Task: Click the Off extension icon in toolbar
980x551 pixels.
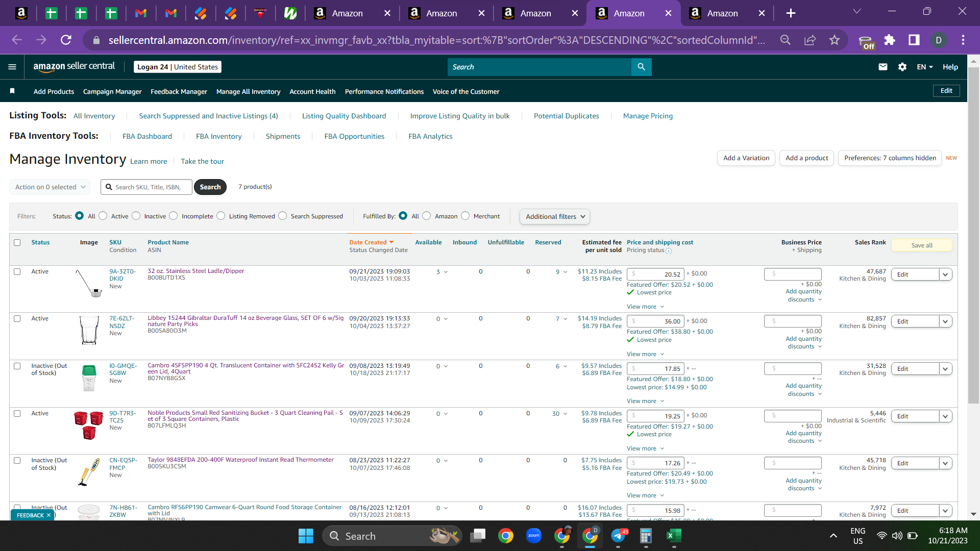Action: click(x=866, y=42)
